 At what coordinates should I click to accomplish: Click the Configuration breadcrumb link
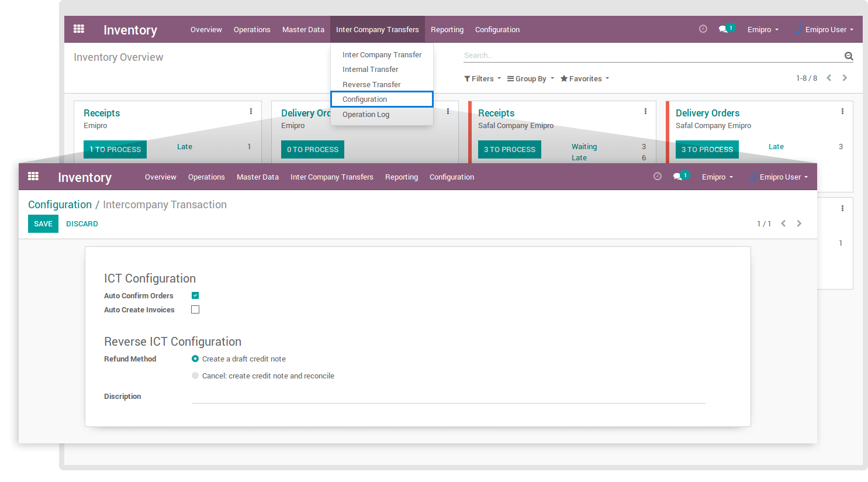[x=60, y=205]
